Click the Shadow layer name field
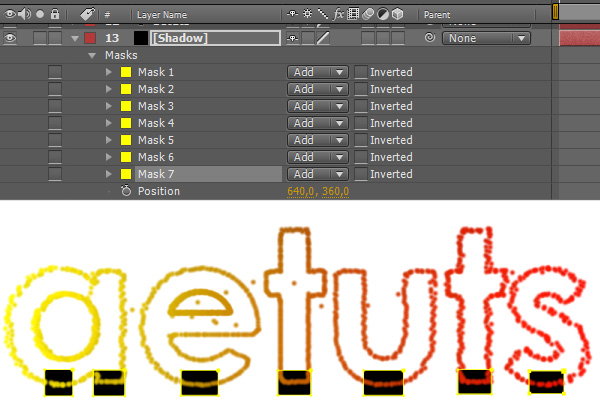Viewport: 600px width, 400px height. coord(215,38)
